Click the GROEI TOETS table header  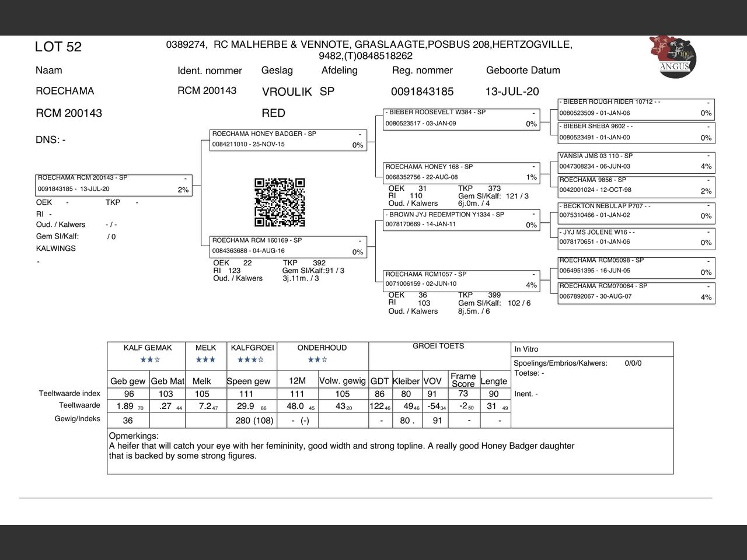[438, 346]
